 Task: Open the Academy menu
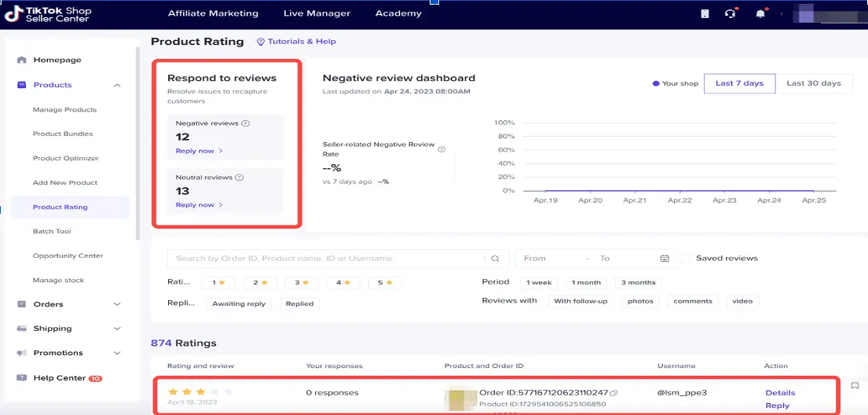tap(398, 13)
